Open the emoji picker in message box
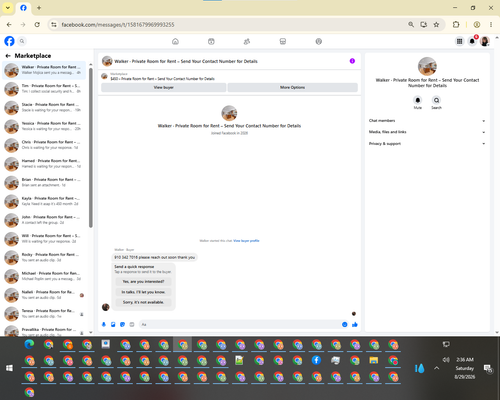 [345, 324]
